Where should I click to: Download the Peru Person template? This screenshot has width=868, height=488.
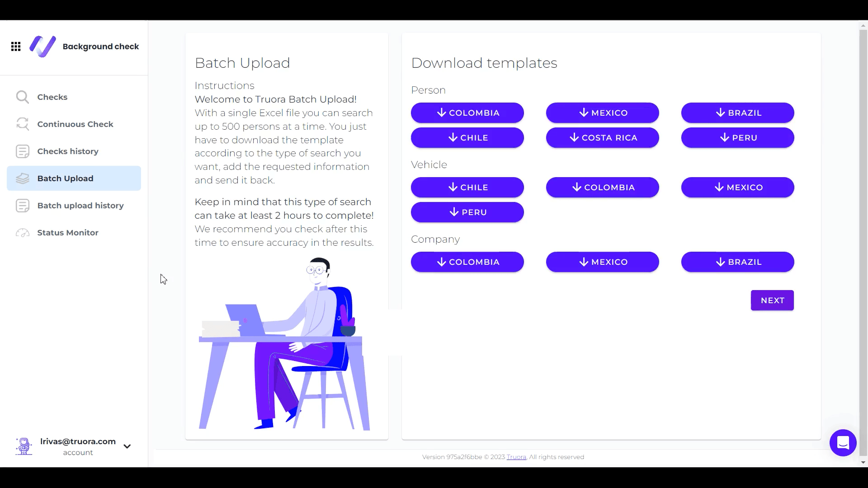point(737,138)
